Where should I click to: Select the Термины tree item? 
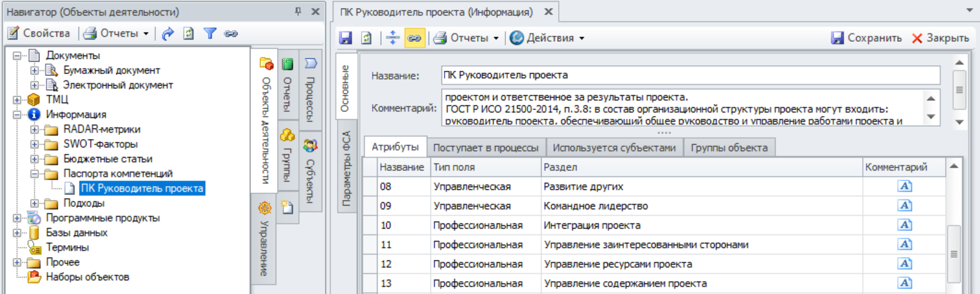click(67, 247)
